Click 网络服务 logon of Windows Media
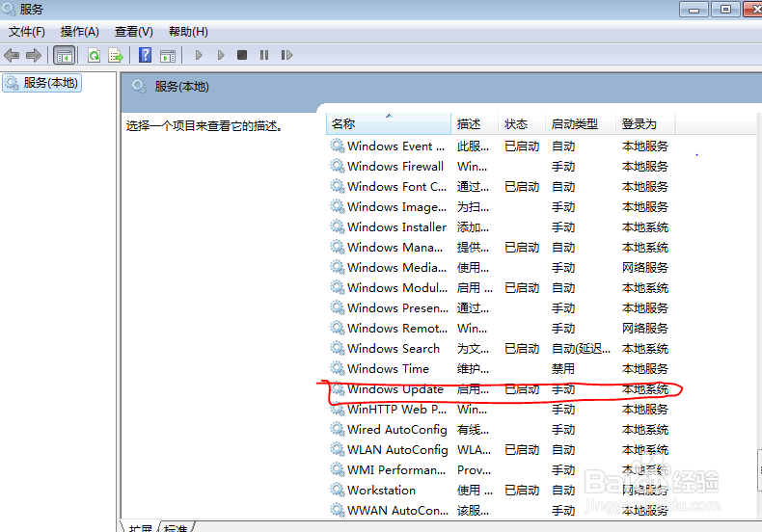762x532 pixels. [x=645, y=268]
